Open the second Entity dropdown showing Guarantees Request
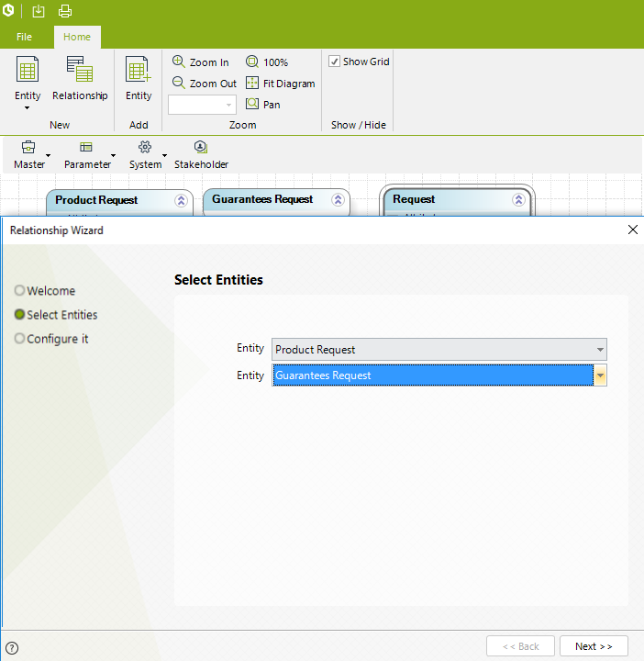Screen dimensions: 644x661 point(439,375)
